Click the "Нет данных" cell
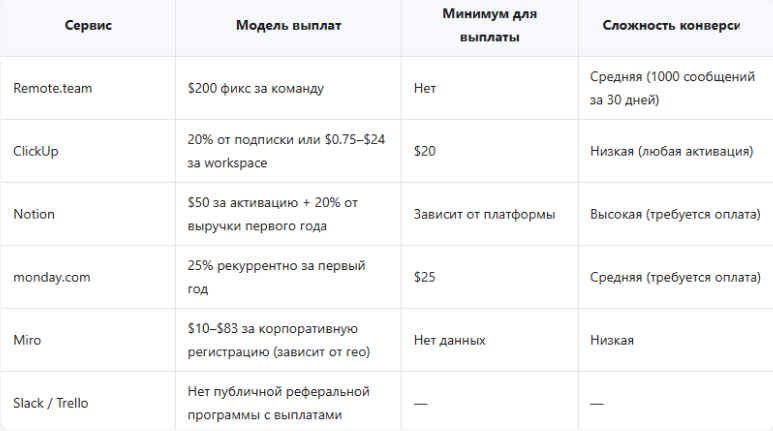 tap(449, 340)
